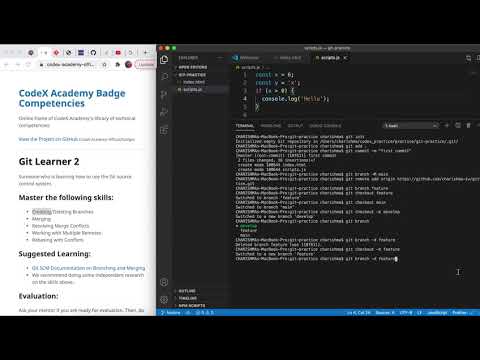480x360 pixels.
Task: Change LF end-of-line sequence
Action: click(419, 313)
